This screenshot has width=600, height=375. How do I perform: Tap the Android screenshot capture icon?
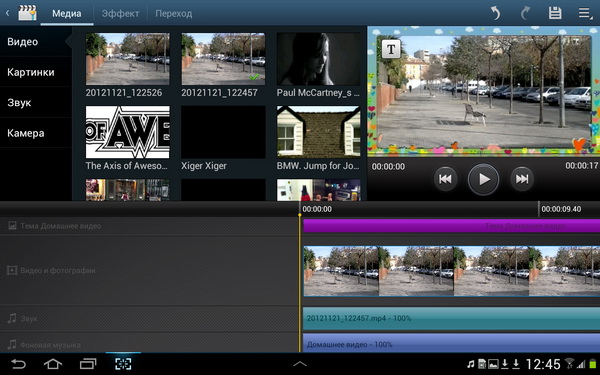click(123, 364)
